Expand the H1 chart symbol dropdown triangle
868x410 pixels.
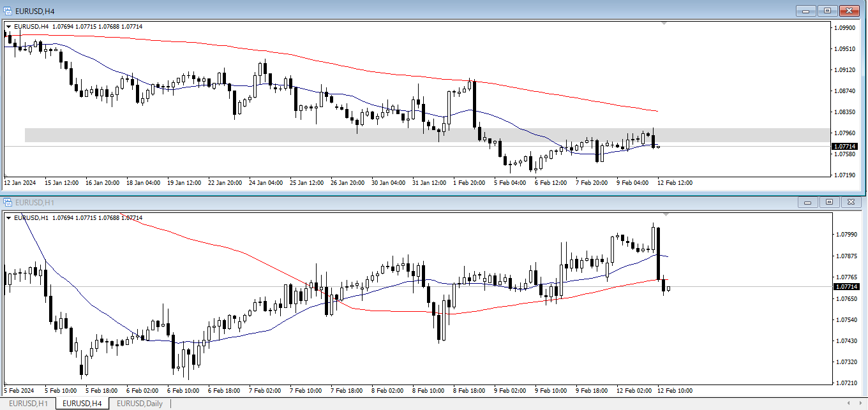pos(8,218)
